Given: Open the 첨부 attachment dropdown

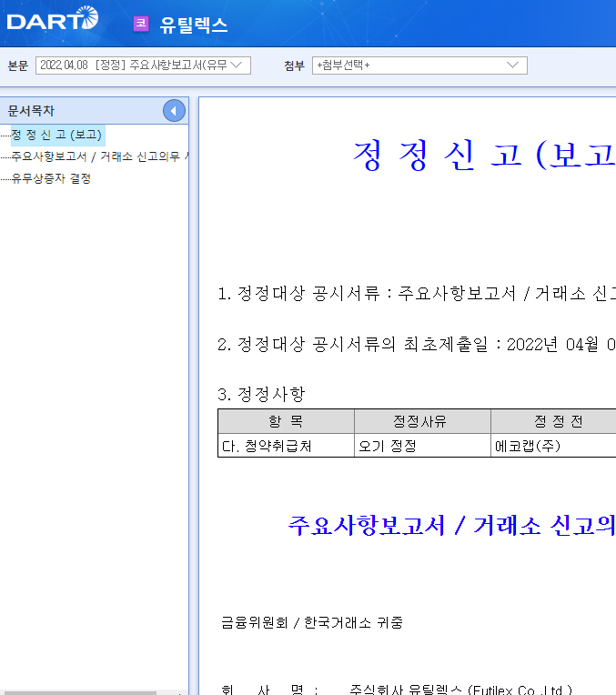Looking at the screenshot, I should (419, 65).
